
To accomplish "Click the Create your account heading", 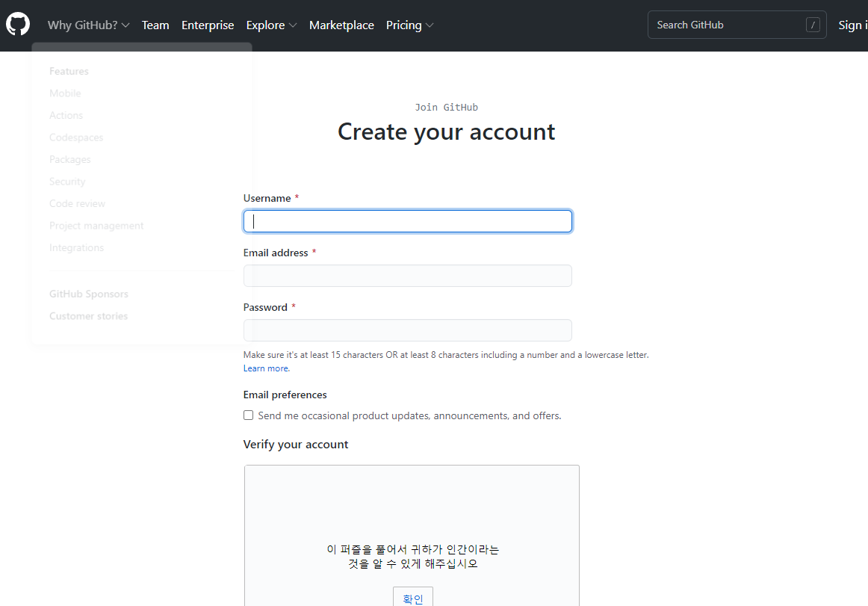I will [446, 132].
